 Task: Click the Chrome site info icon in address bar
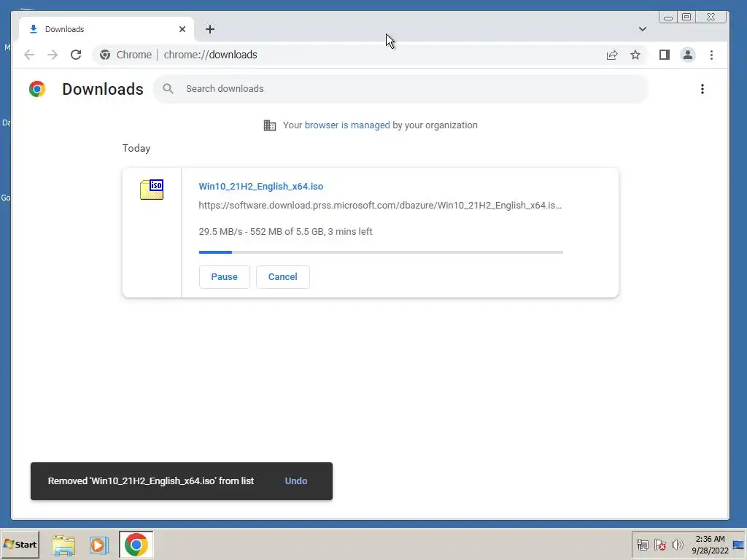(x=105, y=55)
